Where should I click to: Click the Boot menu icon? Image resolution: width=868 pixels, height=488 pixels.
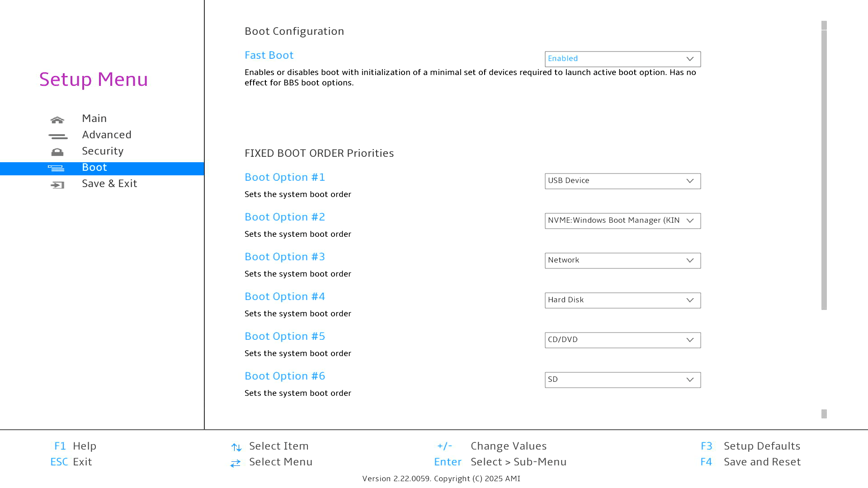point(57,169)
